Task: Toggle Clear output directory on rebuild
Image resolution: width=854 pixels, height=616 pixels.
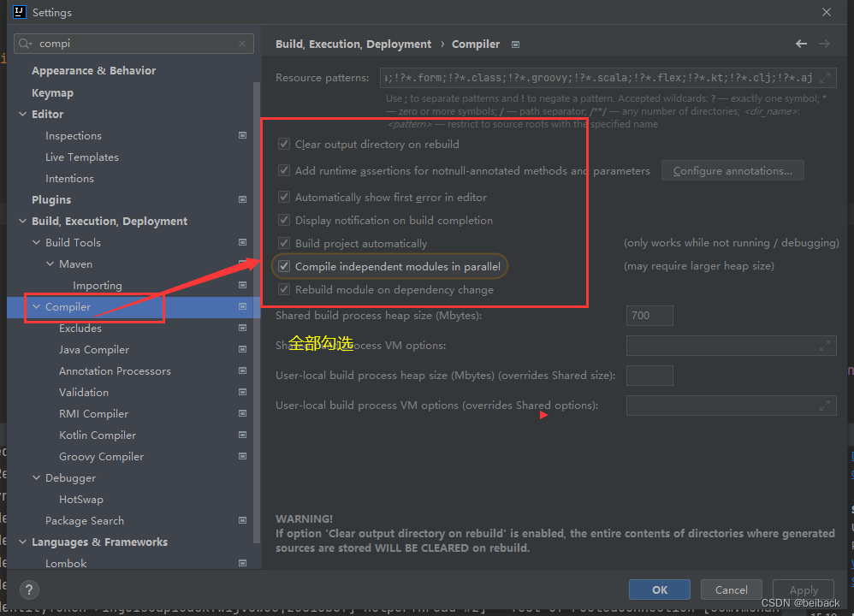Action: pos(284,144)
